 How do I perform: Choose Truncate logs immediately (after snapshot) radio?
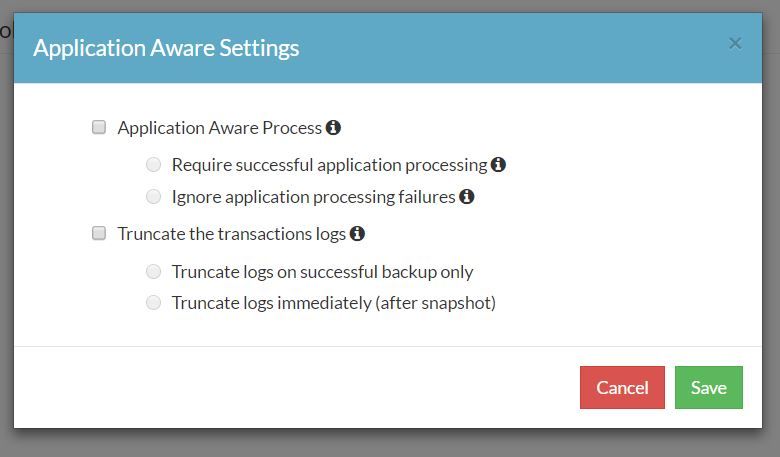(x=153, y=302)
